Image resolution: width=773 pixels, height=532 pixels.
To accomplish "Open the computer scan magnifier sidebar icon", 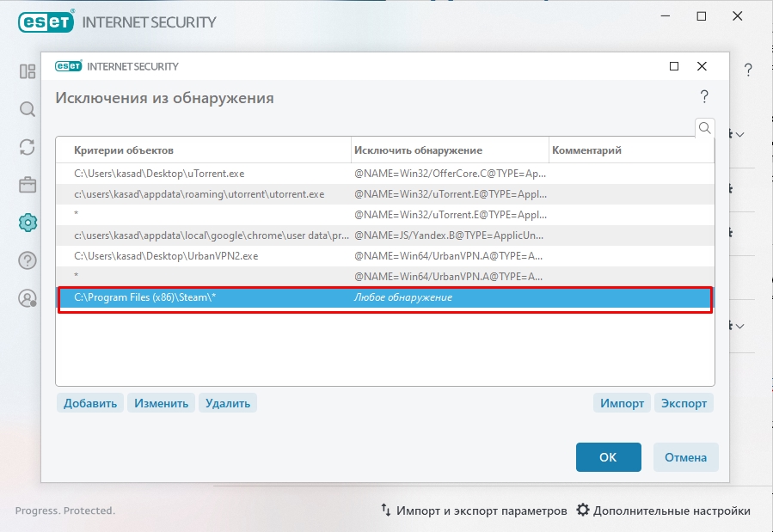I will [x=28, y=109].
